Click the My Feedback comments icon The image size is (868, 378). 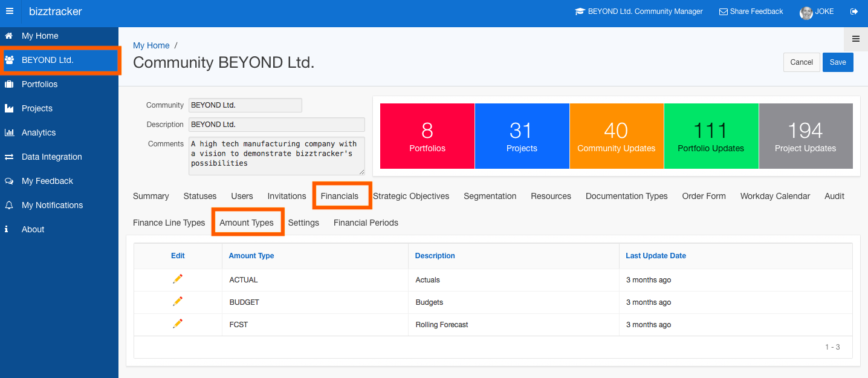(9, 181)
